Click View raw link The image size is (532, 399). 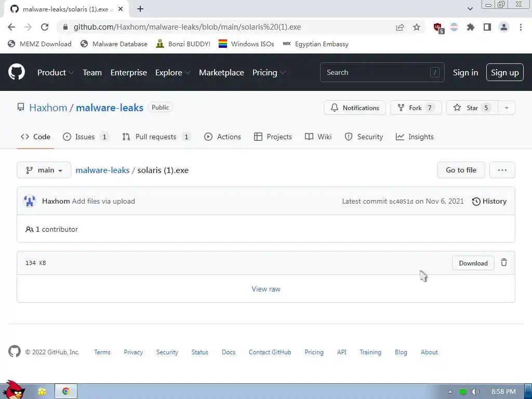pos(266,289)
